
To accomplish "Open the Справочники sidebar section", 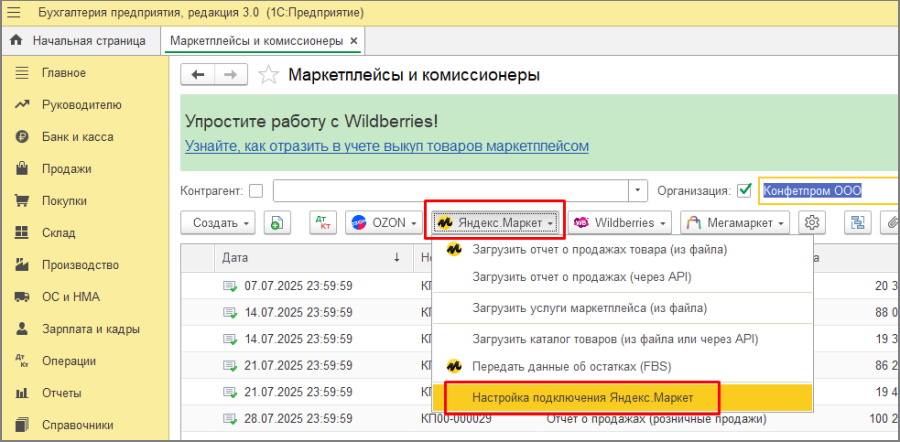I will tap(77, 425).
